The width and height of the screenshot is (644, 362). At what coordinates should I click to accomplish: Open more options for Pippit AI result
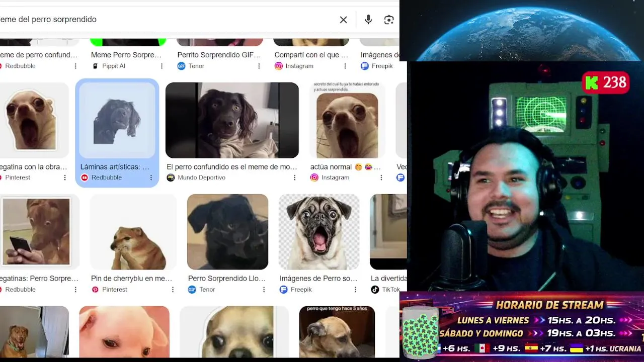point(162,66)
